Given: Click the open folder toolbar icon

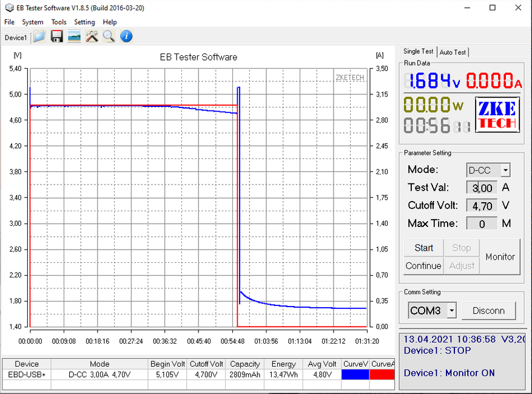Looking at the screenshot, I should coord(39,37).
